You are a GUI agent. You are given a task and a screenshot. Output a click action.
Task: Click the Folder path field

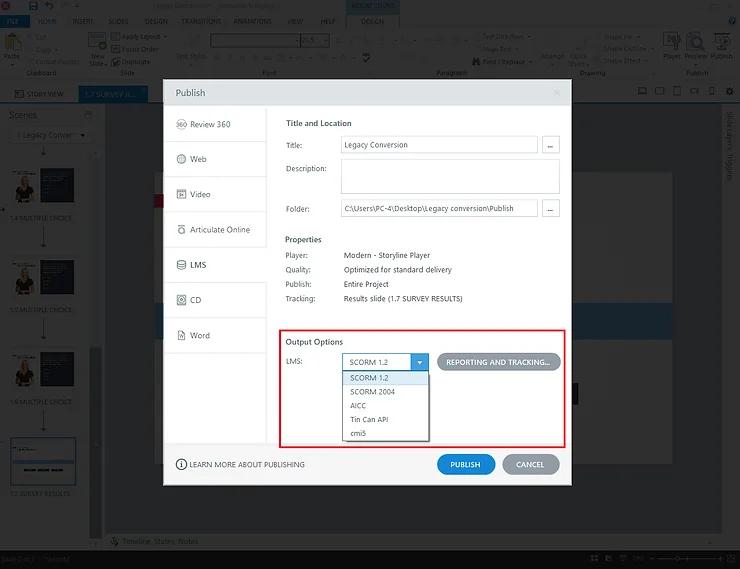[439, 208]
